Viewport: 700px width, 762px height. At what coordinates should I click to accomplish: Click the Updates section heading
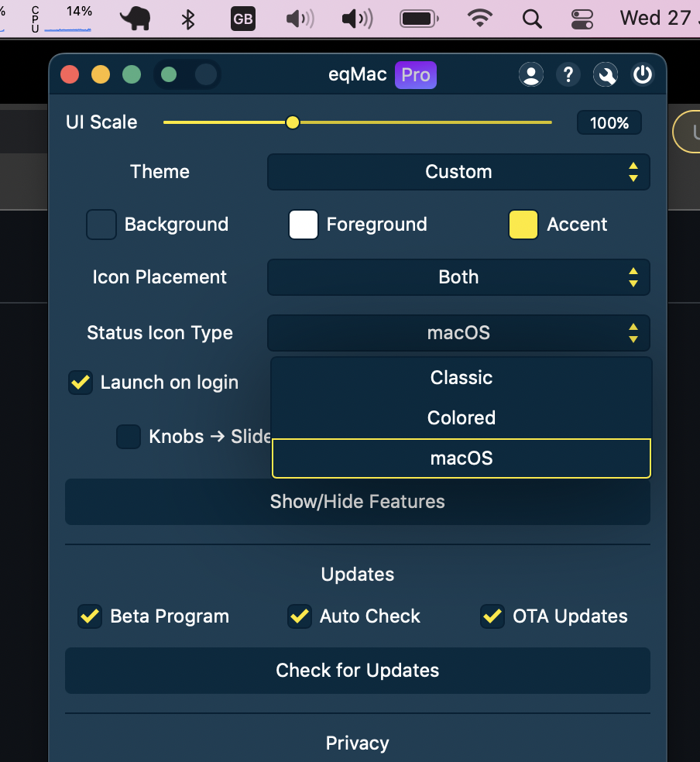358,575
